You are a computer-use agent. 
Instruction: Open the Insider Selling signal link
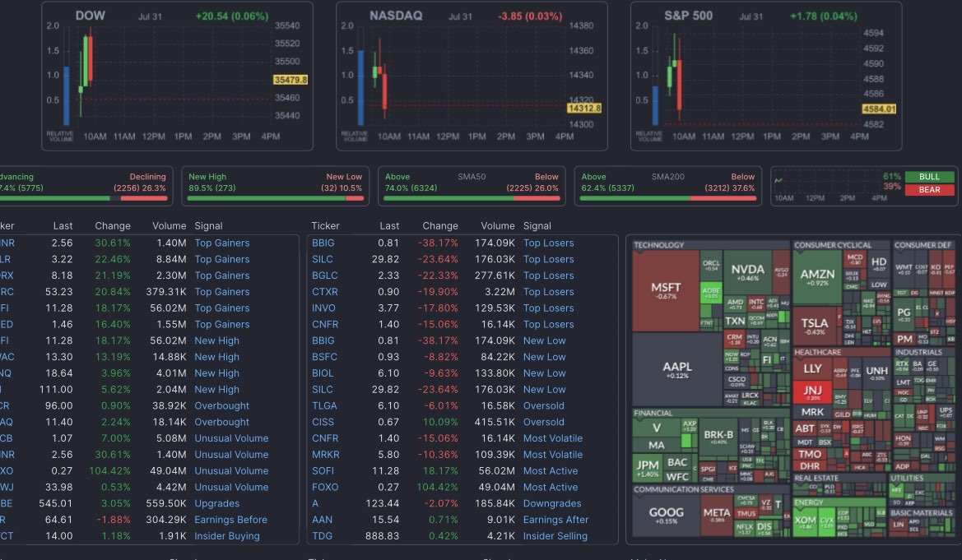click(x=555, y=536)
